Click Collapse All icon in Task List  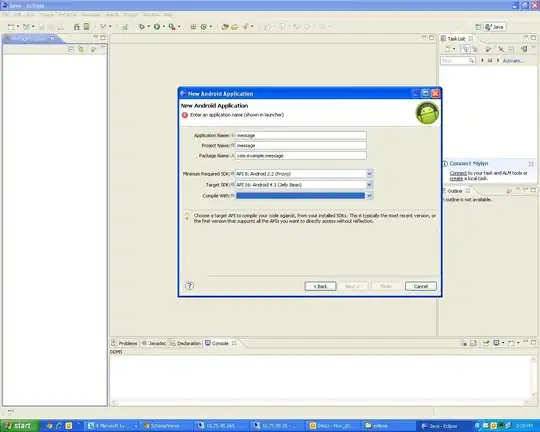(511, 49)
